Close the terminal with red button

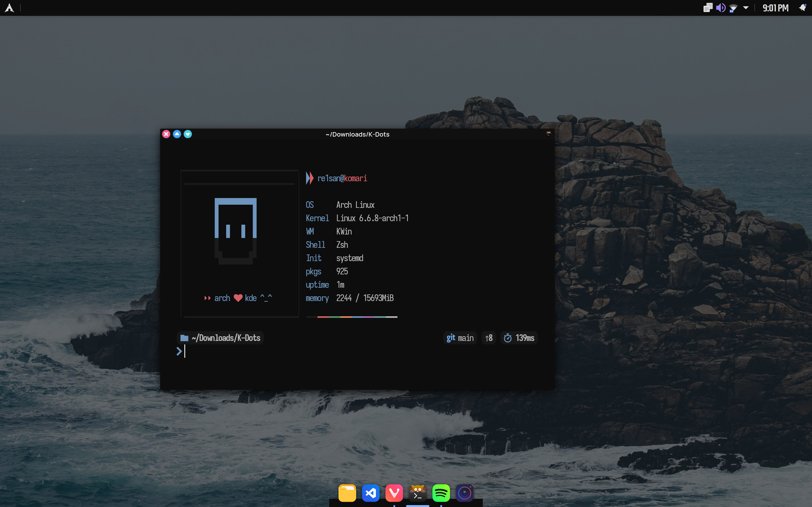[166, 134]
